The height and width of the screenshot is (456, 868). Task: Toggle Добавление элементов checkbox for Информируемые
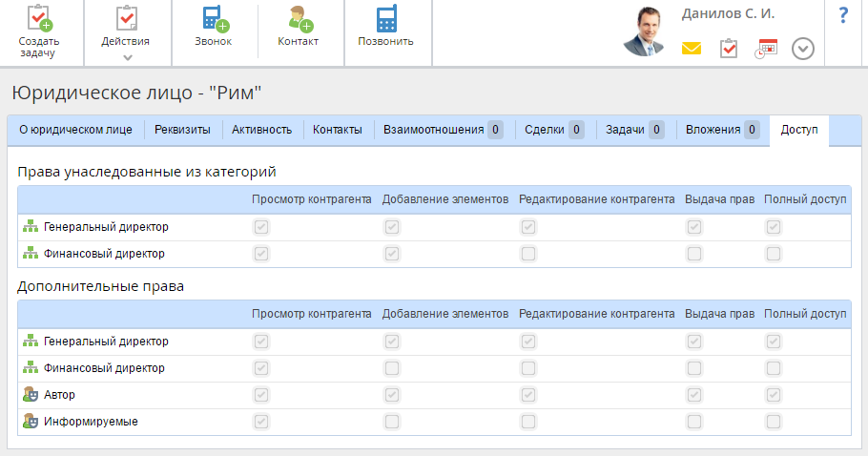pos(392,422)
